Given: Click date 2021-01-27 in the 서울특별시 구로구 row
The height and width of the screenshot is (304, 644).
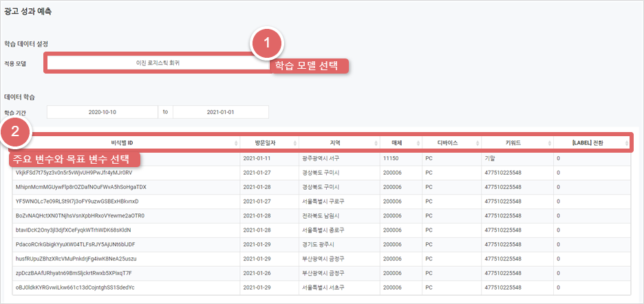Looking at the screenshot, I should [x=257, y=202].
